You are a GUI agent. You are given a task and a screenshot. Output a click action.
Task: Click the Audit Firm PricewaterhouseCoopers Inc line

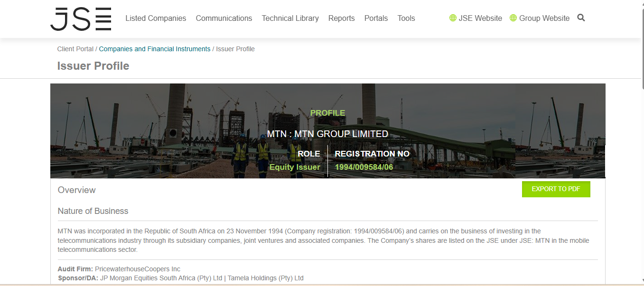(119, 269)
